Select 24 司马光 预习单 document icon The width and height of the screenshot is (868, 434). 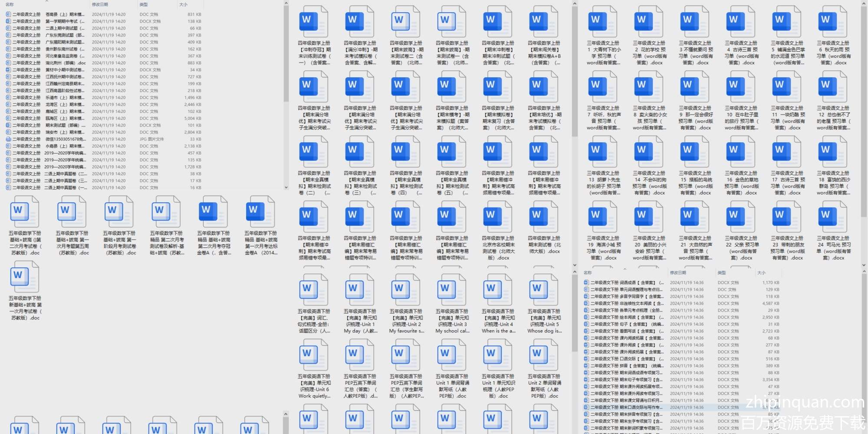(x=833, y=217)
